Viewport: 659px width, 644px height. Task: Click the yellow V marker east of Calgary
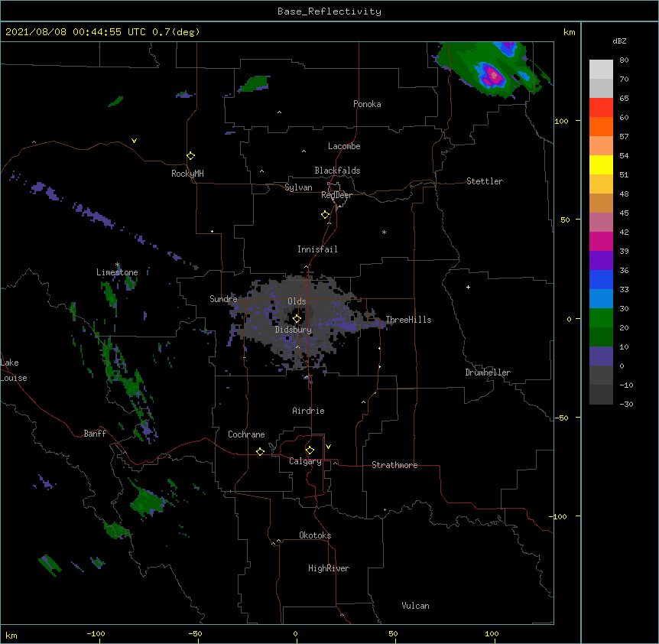[x=328, y=447]
